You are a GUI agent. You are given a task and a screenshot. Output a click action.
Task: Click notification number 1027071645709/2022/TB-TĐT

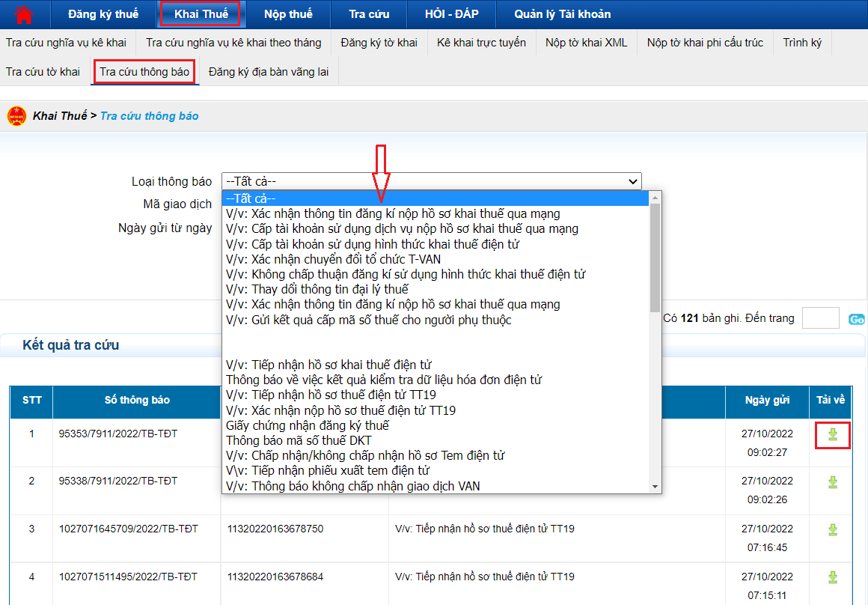point(129,529)
